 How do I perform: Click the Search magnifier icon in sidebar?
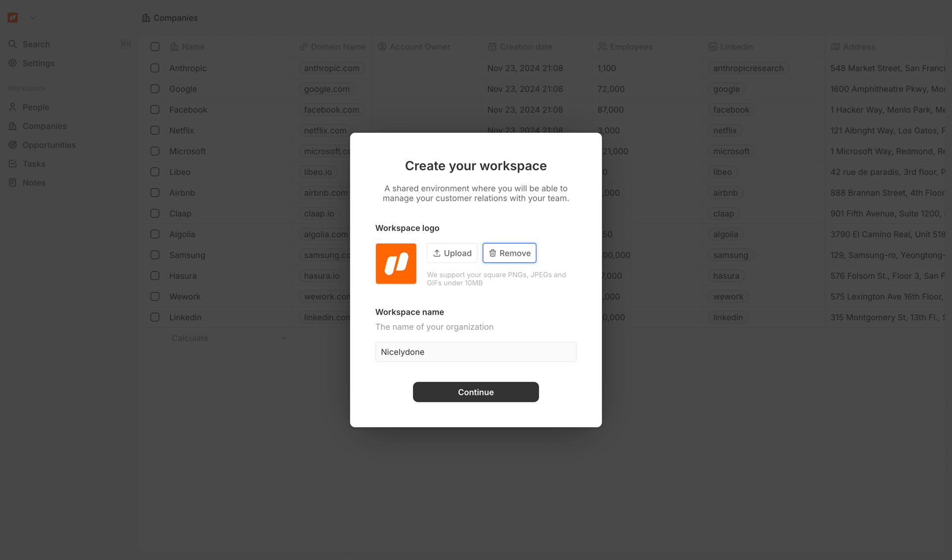pos(13,44)
